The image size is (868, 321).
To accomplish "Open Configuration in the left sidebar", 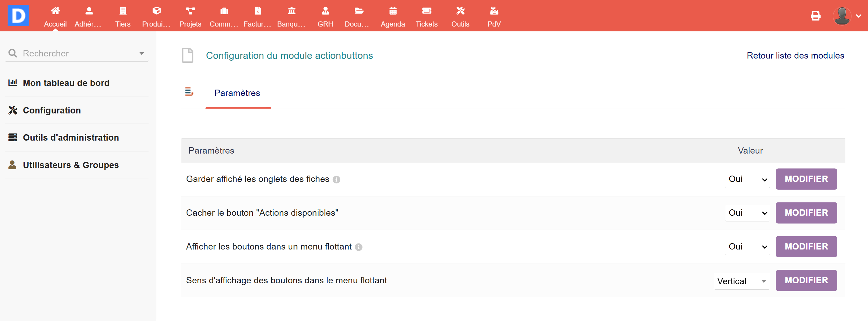I will (x=52, y=110).
